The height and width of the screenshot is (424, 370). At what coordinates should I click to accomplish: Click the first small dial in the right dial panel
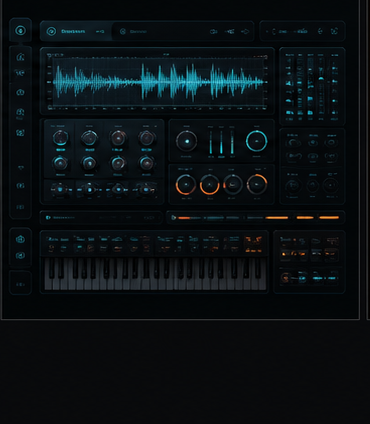coord(293,143)
